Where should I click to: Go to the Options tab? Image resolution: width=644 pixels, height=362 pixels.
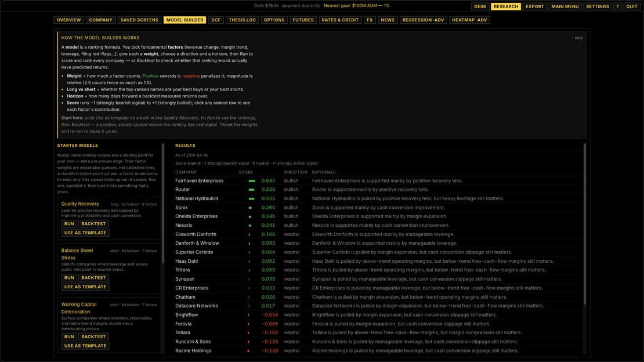click(x=274, y=20)
